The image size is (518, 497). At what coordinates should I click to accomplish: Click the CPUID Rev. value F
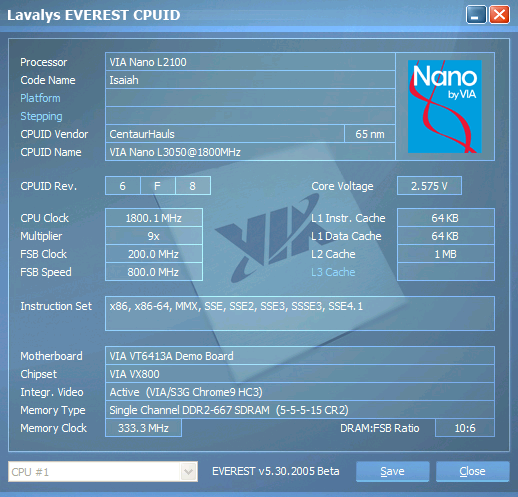point(158,186)
